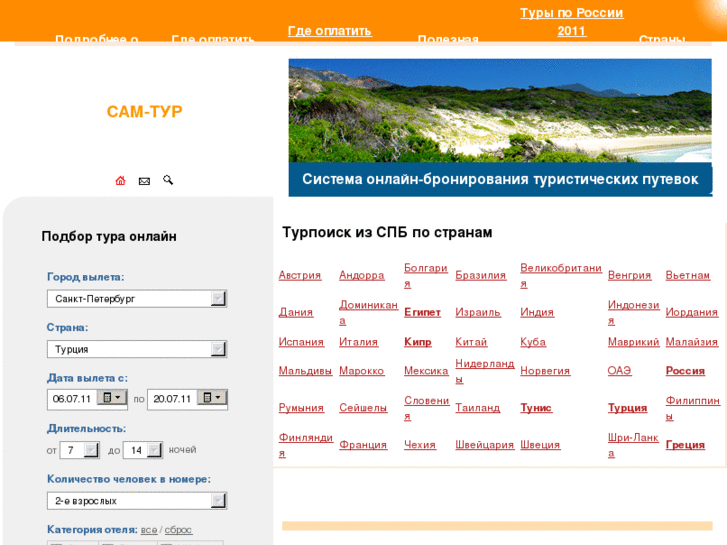Open minimum nights dropdown showing 7
This screenshot has height=545, width=727.
pyautogui.click(x=91, y=450)
